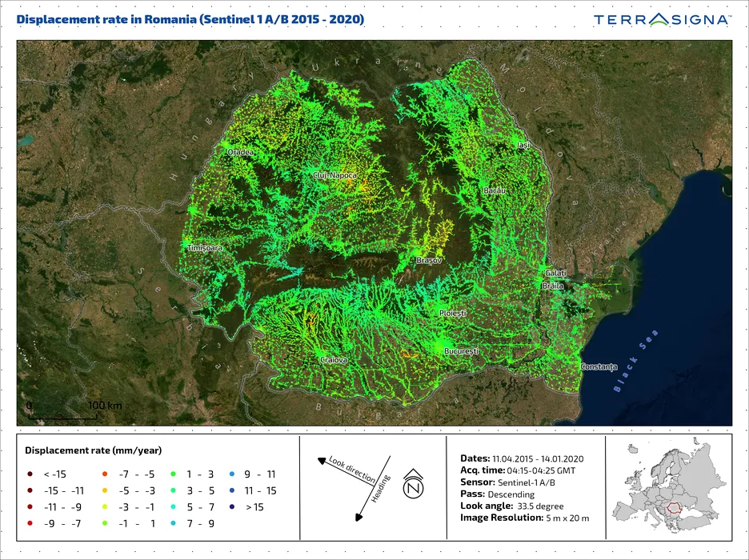Screen dimensions: 749x560
Task: Pick the '-7 - -5' orange legend dot
Action: coord(106,474)
